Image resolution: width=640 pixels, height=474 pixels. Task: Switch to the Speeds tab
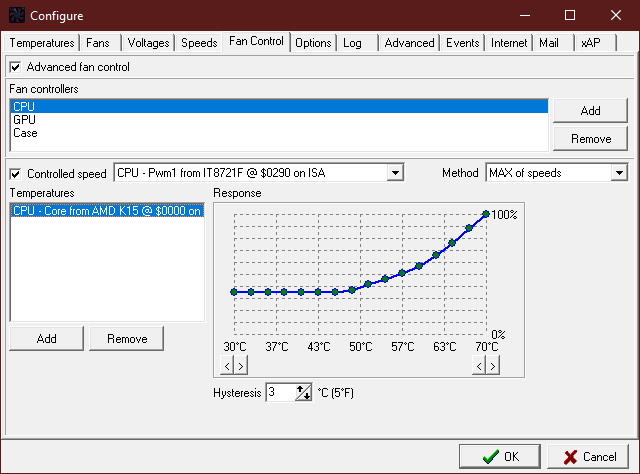coord(199,43)
